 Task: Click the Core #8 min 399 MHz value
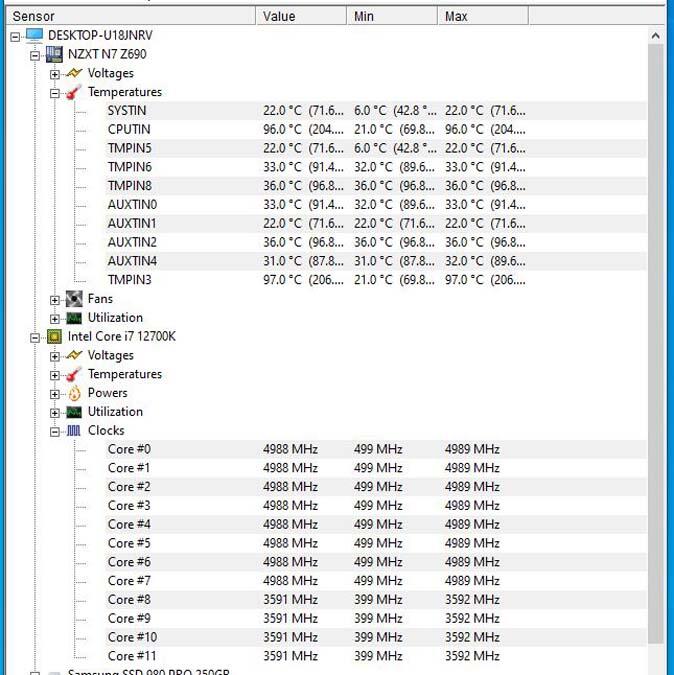[378, 600]
